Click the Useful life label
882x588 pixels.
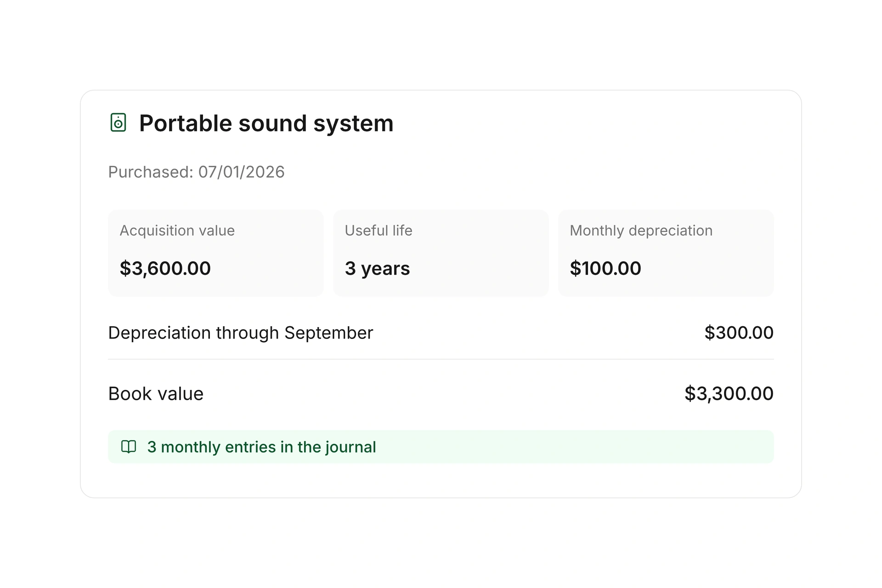(379, 230)
